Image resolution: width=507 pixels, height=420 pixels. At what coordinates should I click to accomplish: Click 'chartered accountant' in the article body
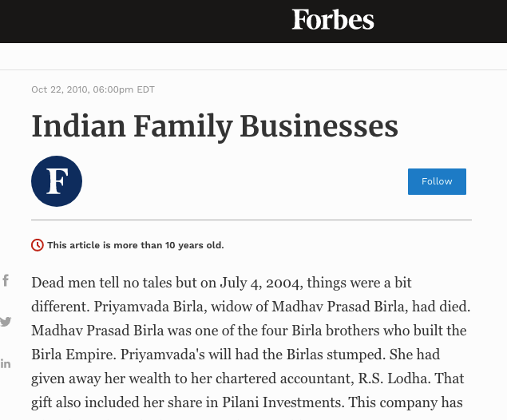coord(284,378)
